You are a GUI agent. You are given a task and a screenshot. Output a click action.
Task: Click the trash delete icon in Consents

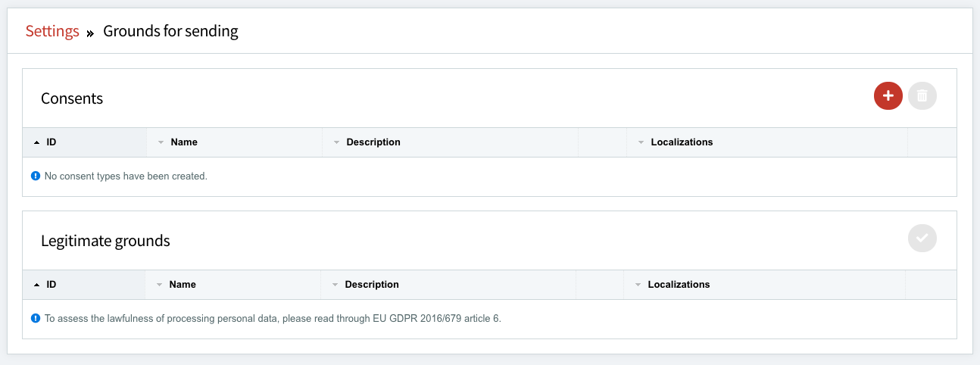tap(922, 96)
